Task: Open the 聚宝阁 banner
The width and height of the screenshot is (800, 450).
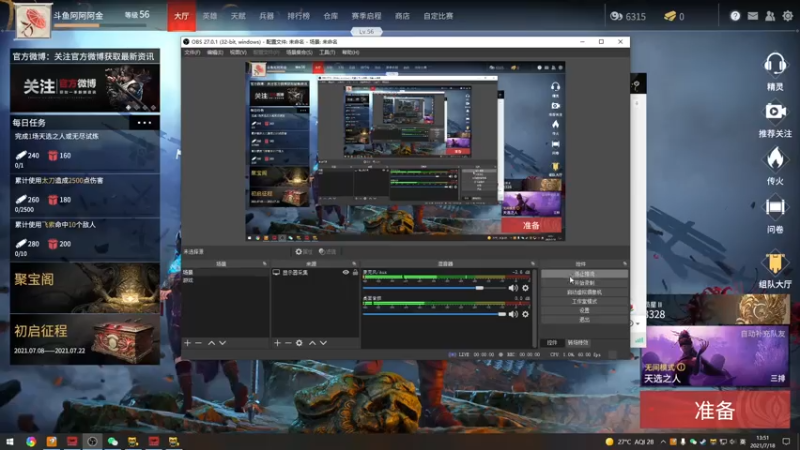Action: point(85,288)
